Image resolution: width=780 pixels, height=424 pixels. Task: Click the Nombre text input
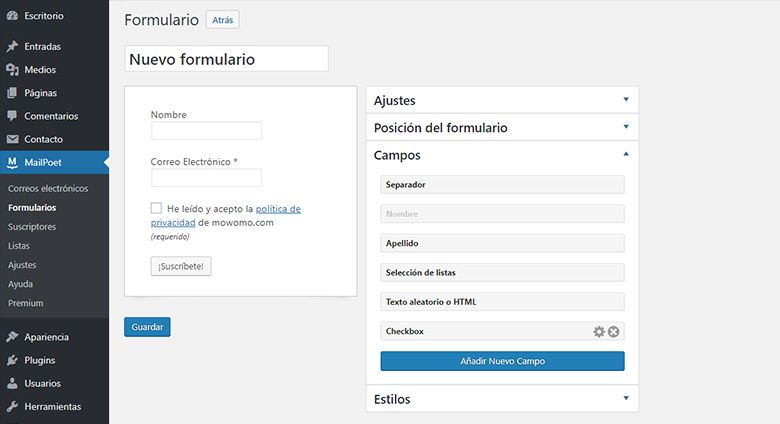[x=206, y=131]
